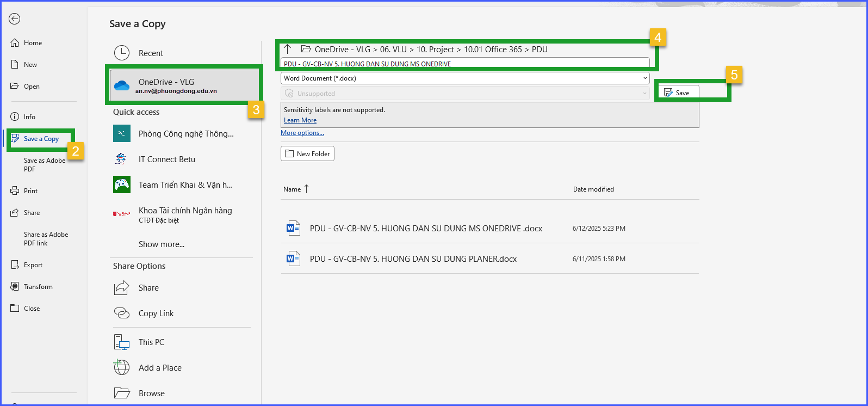The image size is (868, 406).
Task: Click the Print printer icon
Action: pyautogui.click(x=15, y=191)
